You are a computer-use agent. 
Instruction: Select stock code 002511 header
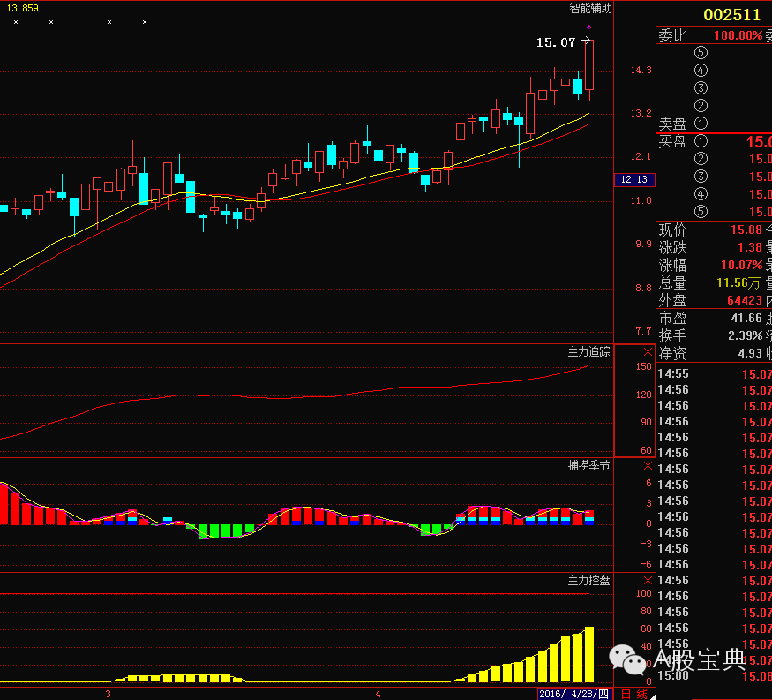(731, 15)
